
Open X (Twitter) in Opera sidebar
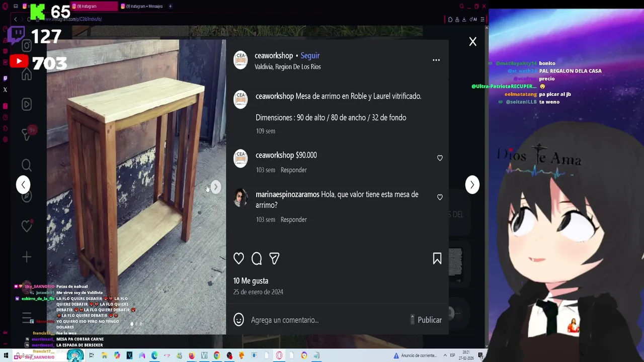[5, 90]
